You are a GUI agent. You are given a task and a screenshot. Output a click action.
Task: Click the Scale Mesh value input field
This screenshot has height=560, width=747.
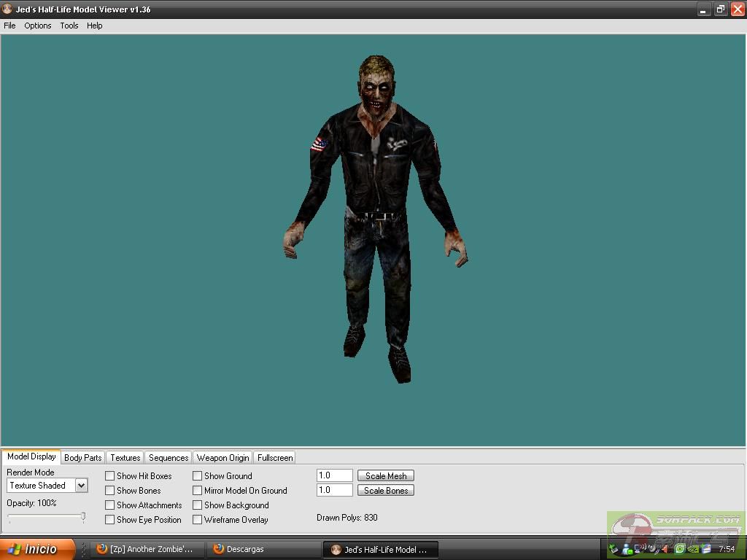click(x=334, y=475)
